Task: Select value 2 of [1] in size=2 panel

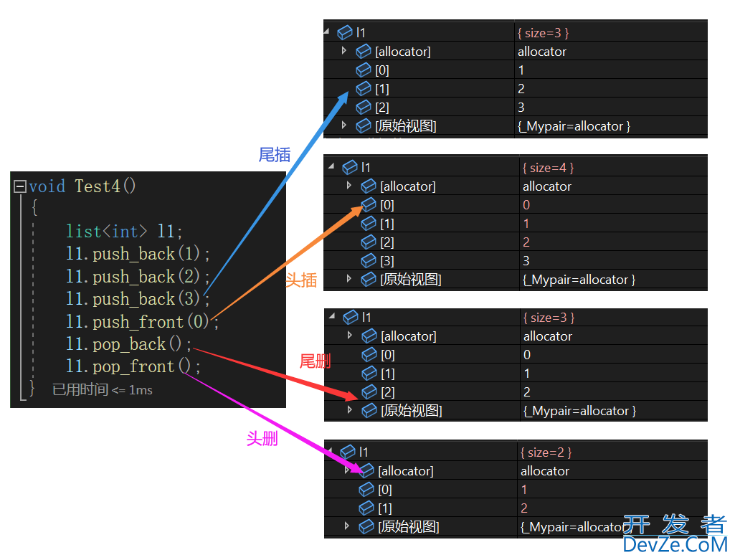Action: (x=524, y=508)
